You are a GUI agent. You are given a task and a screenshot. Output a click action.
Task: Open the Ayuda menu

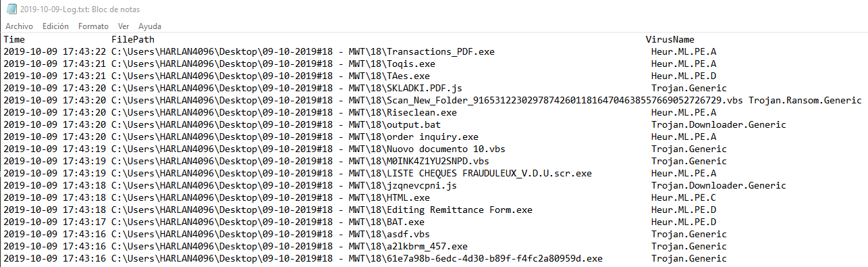[x=149, y=26]
